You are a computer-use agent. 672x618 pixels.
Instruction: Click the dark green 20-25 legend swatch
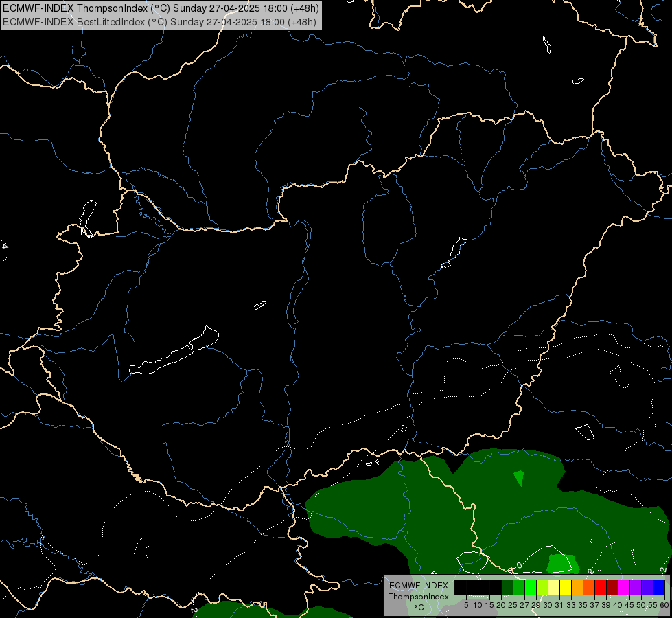(507, 587)
